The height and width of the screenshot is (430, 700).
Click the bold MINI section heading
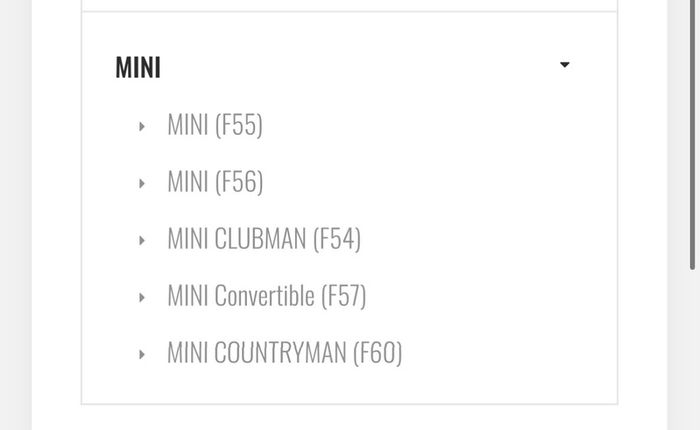tap(138, 67)
